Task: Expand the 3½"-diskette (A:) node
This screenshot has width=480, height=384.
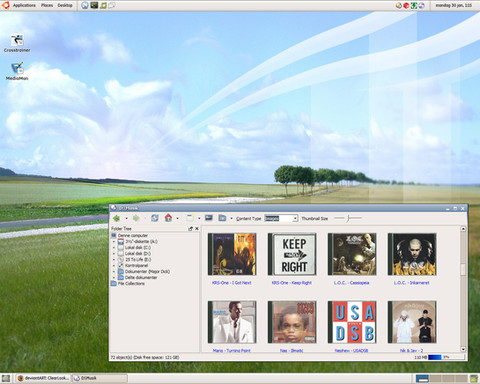Action: pyautogui.click(x=114, y=242)
